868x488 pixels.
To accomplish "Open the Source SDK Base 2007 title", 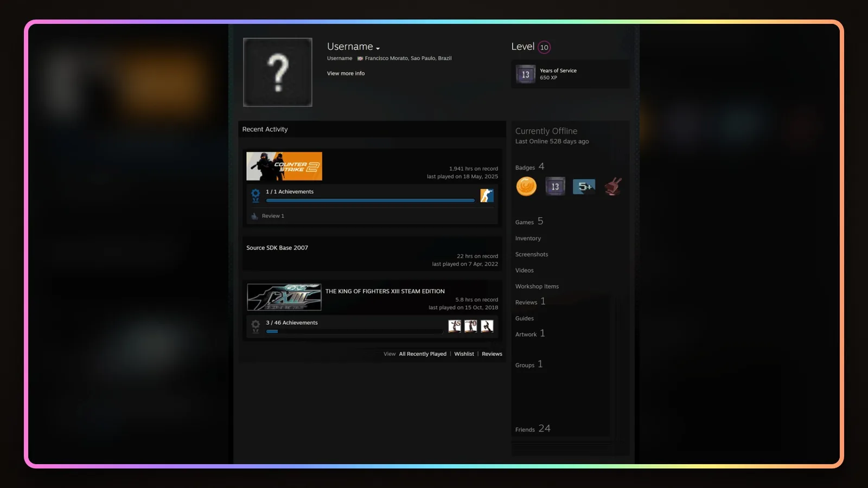I will (277, 248).
